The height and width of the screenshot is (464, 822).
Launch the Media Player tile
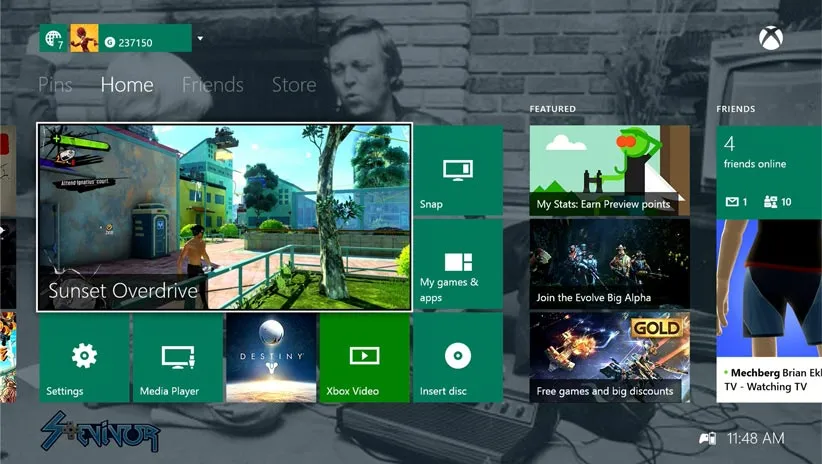tap(177, 358)
